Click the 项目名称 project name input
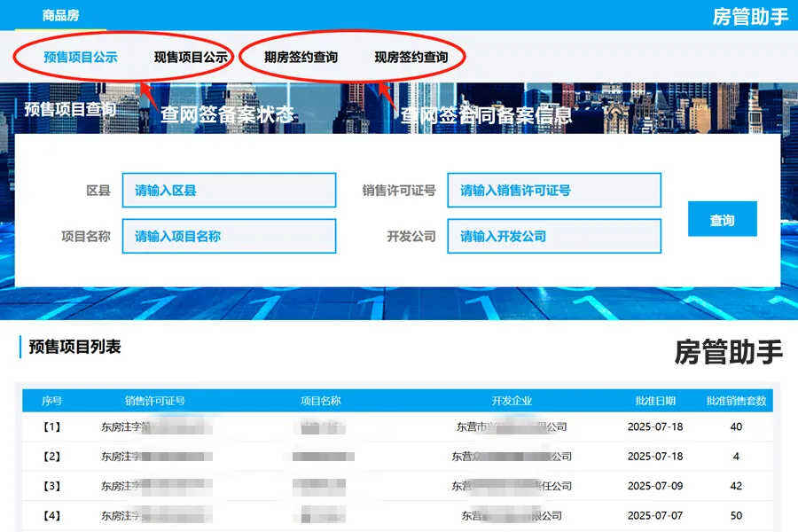Screen dimensions: 798x532 coord(229,236)
